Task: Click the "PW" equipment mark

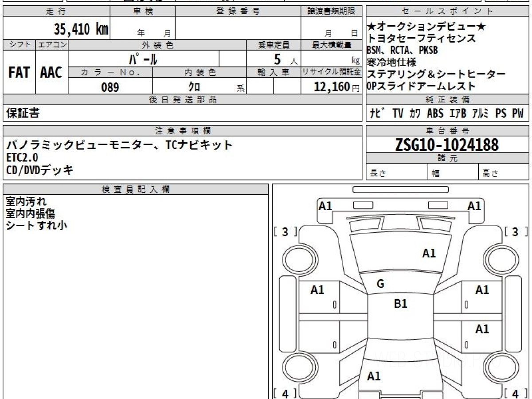Action: point(518,113)
